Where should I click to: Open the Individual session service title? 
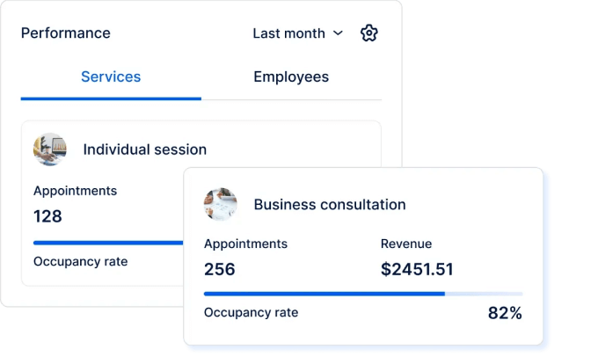pos(144,149)
